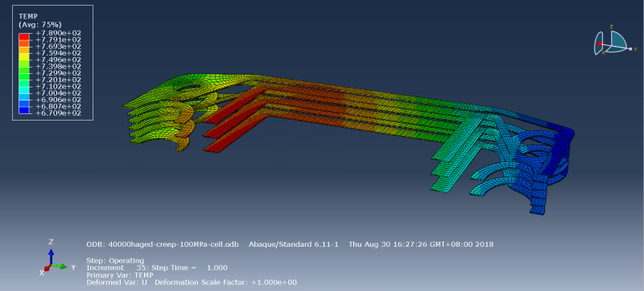Click the legend value +6.906e+02
644x291 pixels.
coord(58,100)
